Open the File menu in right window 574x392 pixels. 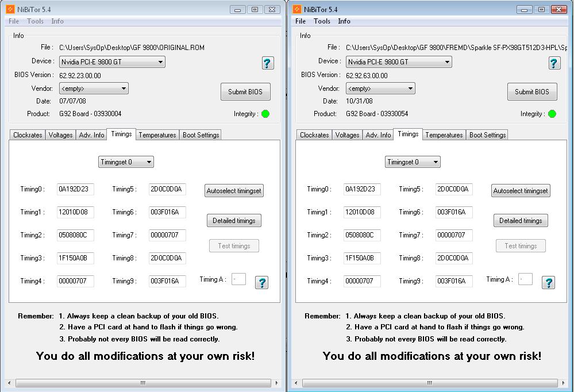(301, 21)
